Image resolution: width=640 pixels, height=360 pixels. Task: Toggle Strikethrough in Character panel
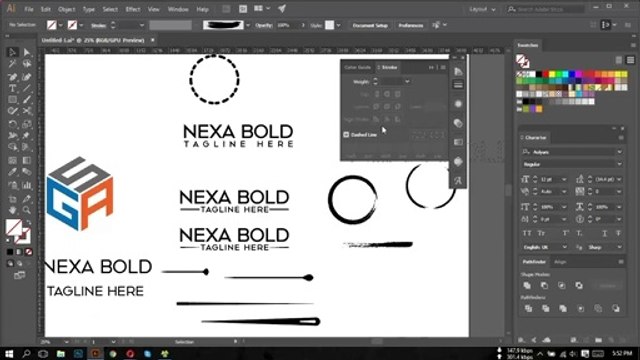618,233
